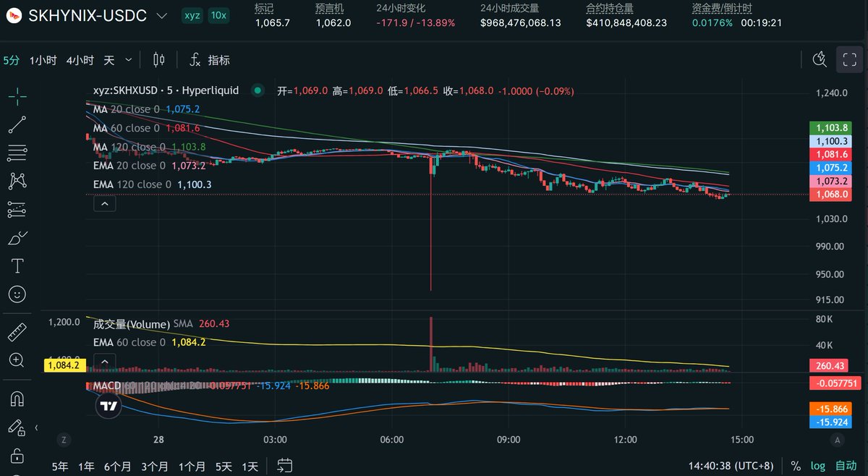Screen dimensions: 868x476
Task: Click the green market status dot
Action: tap(256, 91)
